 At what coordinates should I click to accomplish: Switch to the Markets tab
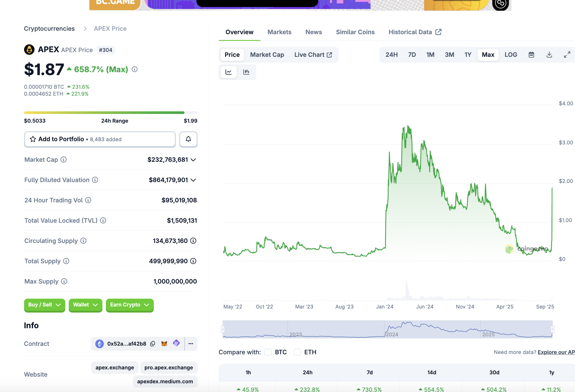279,32
